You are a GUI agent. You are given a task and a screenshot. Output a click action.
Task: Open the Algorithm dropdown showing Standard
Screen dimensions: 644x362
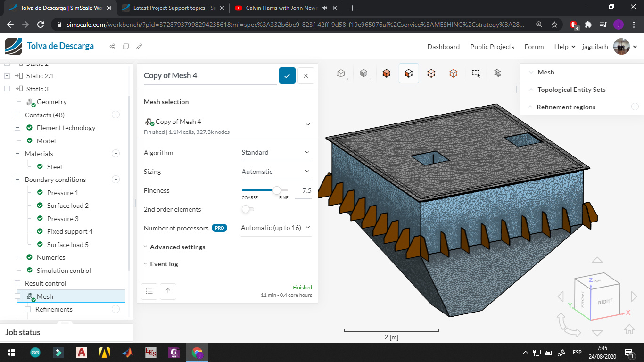click(276, 152)
